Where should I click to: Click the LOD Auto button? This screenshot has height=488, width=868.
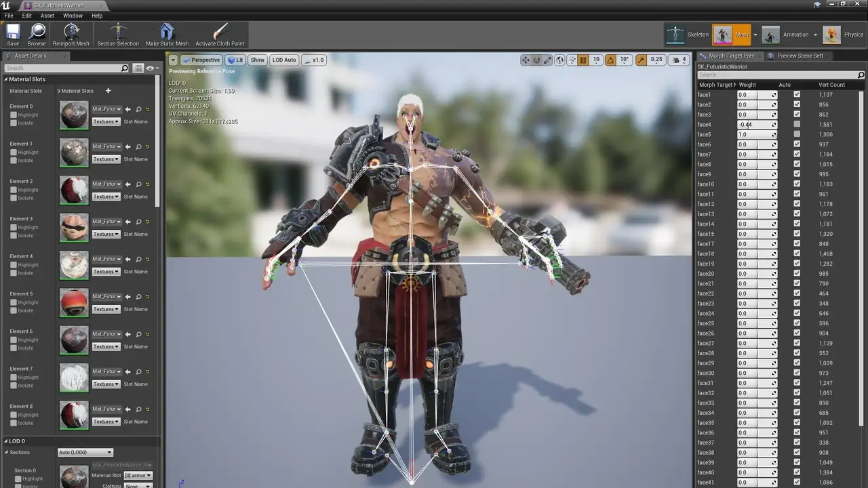(x=284, y=60)
